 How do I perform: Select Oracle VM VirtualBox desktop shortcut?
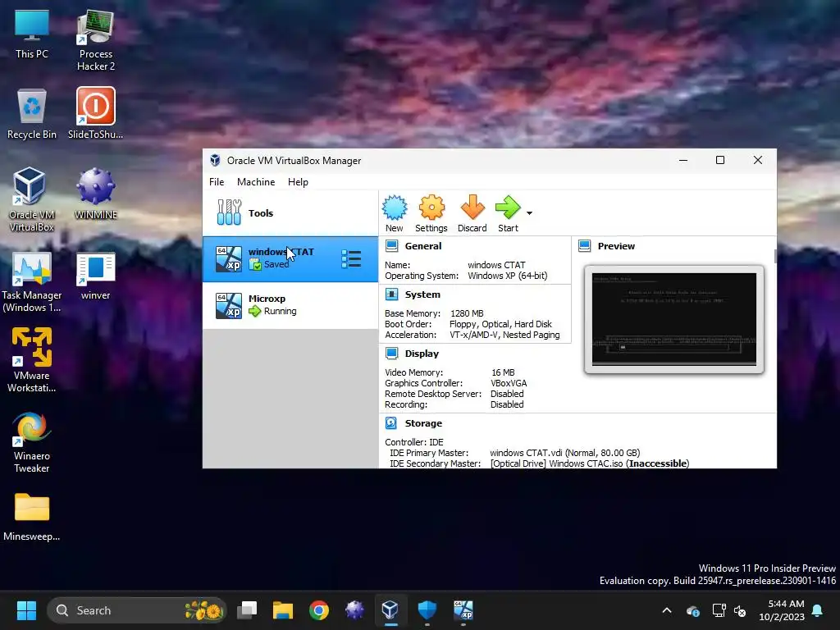coord(32,199)
